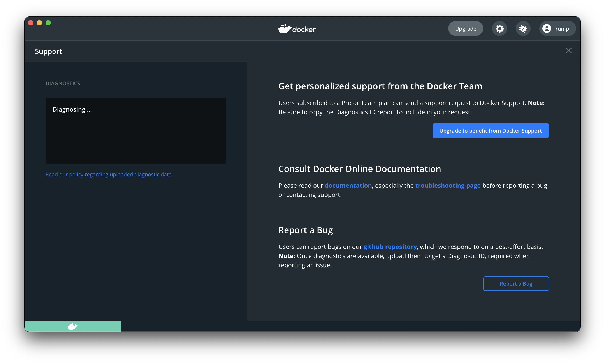Image resolution: width=605 pixels, height=364 pixels.
Task: Click the rumpl account name
Action: pos(563,29)
